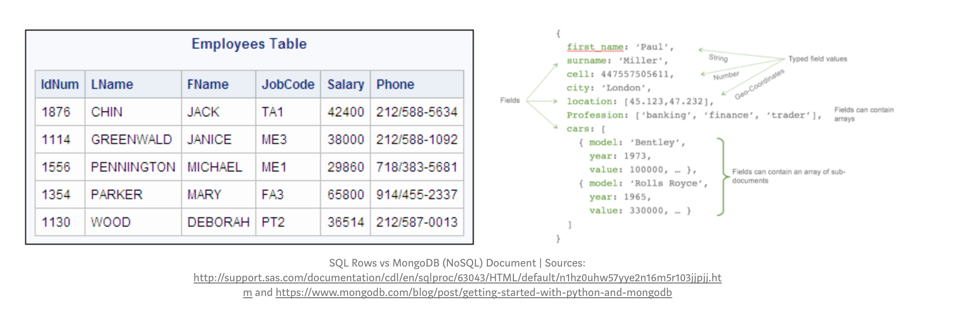The height and width of the screenshot is (319, 980).
Task: Select the JobCode column header
Action: pos(288,84)
